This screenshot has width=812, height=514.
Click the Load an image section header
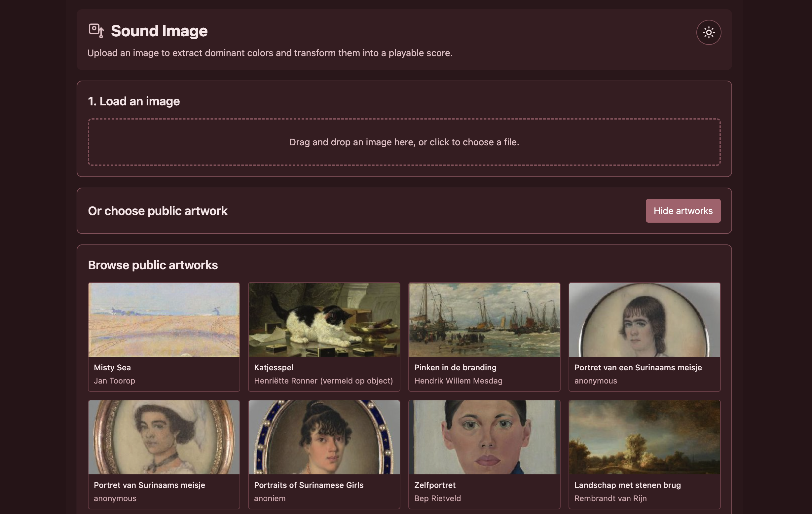click(x=134, y=101)
